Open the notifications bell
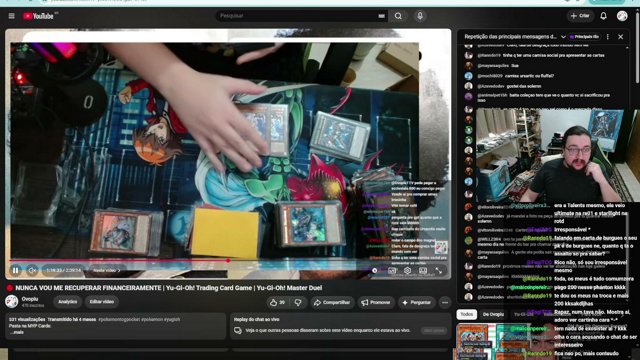Image resolution: width=640 pixels, height=360 pixels. 603,16
